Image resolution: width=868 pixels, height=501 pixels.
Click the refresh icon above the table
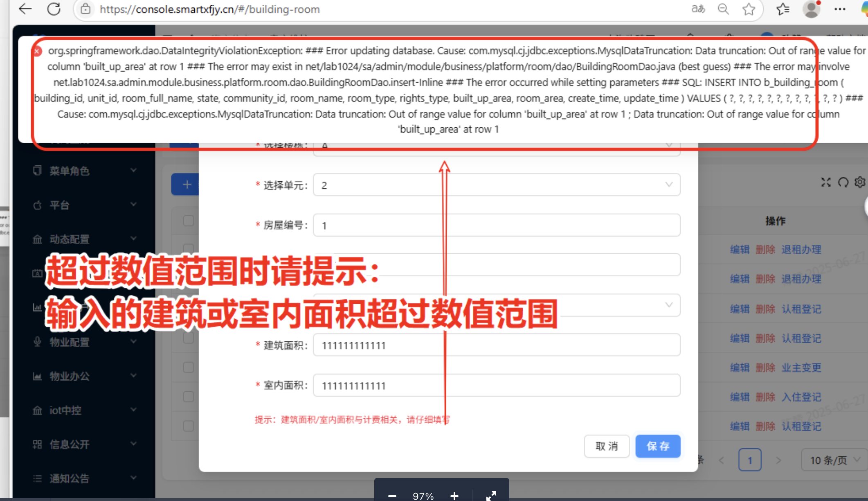843,182
